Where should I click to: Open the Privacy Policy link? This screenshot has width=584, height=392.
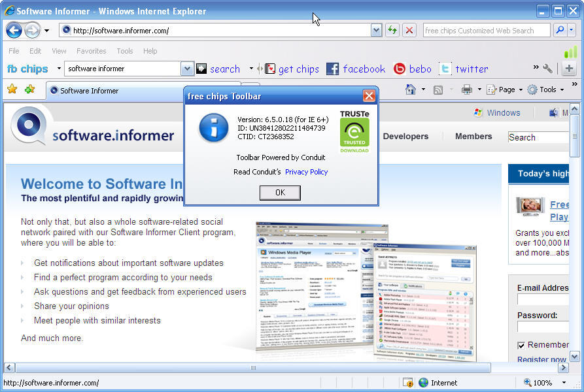306,172
